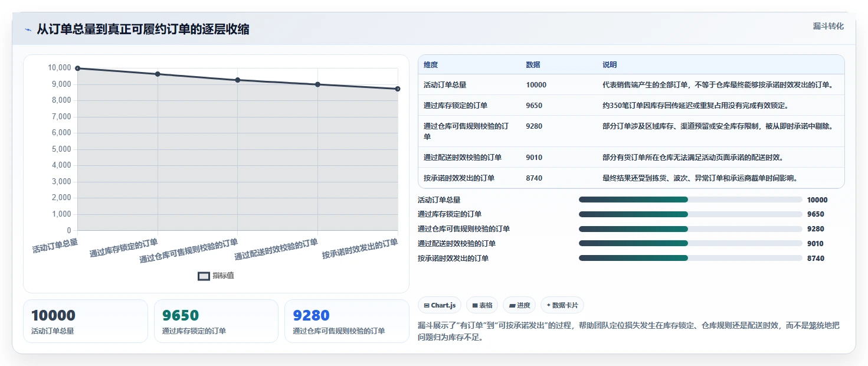Click the lightning icon beside the card title
The height and width of the screenshot is (366, 868).
(28, 30)
